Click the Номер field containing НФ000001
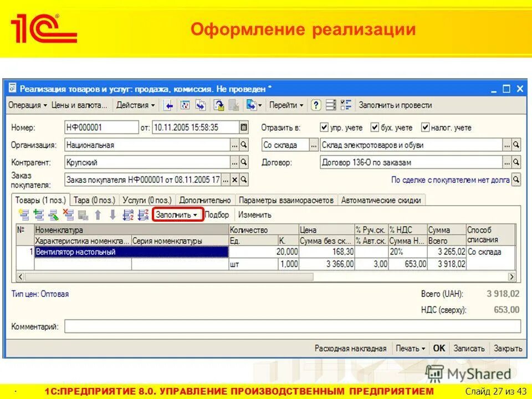Viewport: 532px width, 399px height. [x=101, y=127]
